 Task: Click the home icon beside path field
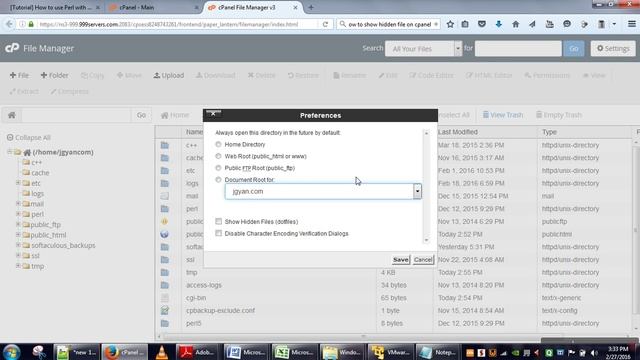click(x=12, y=115)
